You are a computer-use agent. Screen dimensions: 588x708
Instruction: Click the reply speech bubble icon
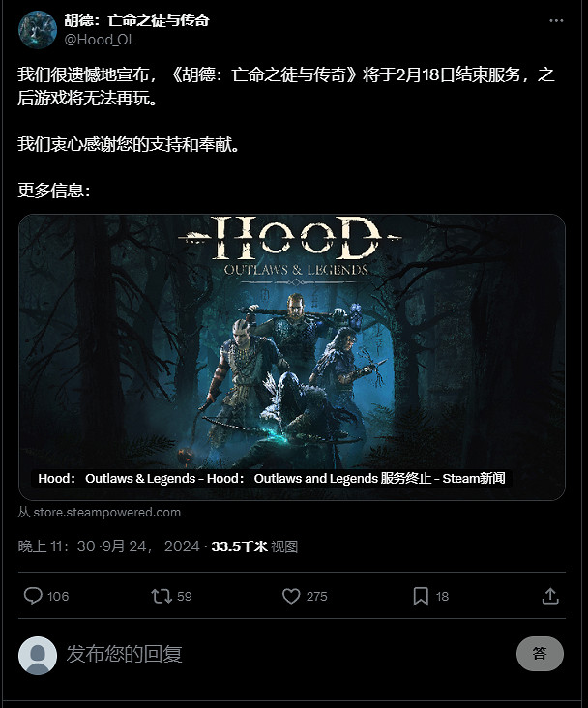(33, 596)
